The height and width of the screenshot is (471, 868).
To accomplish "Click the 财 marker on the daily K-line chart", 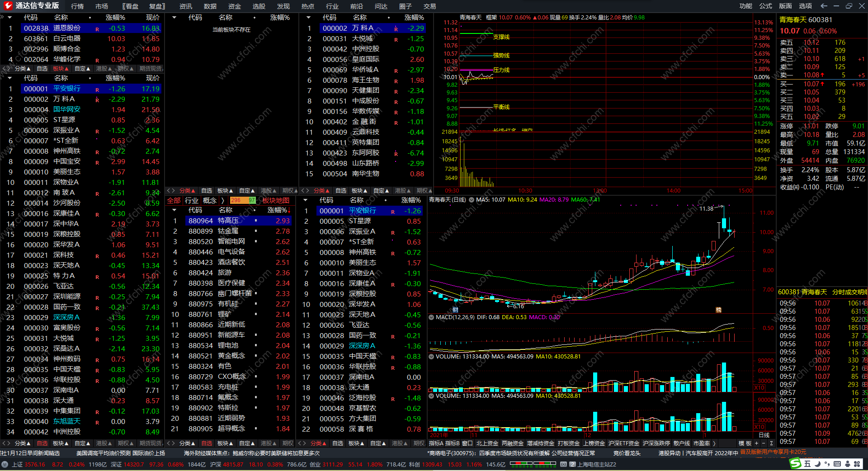I will 455,310.
